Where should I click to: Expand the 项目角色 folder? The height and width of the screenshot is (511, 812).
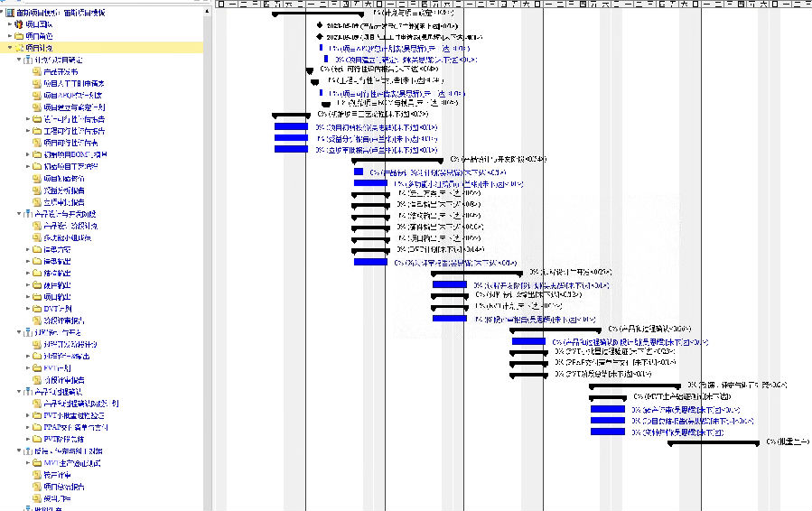(x=10, y=36)
